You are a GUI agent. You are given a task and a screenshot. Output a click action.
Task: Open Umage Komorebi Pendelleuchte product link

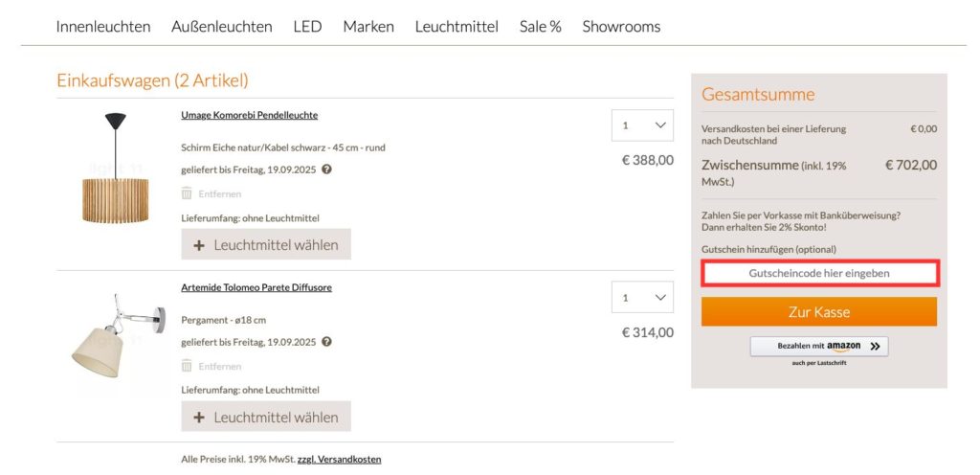coord(250,115)
